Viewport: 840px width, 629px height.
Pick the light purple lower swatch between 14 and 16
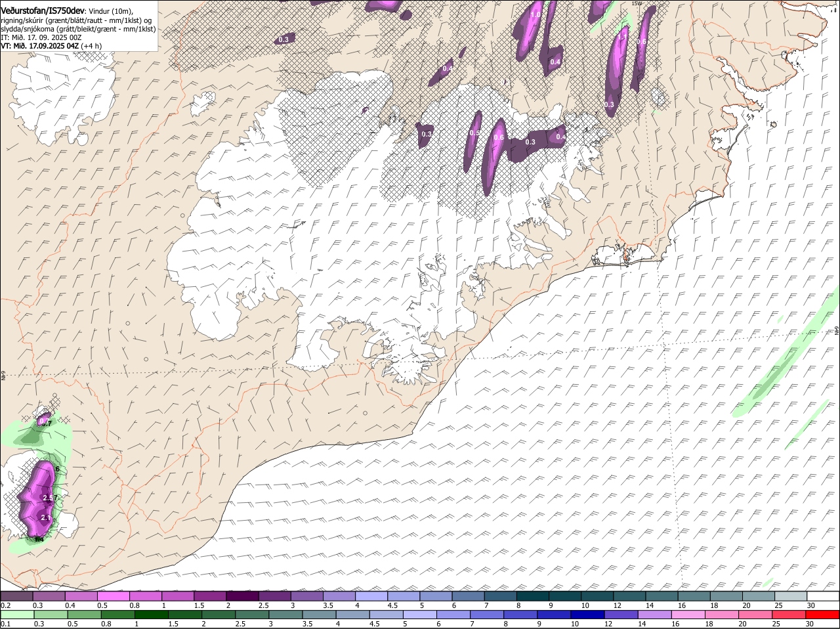(x=654, y=615)
